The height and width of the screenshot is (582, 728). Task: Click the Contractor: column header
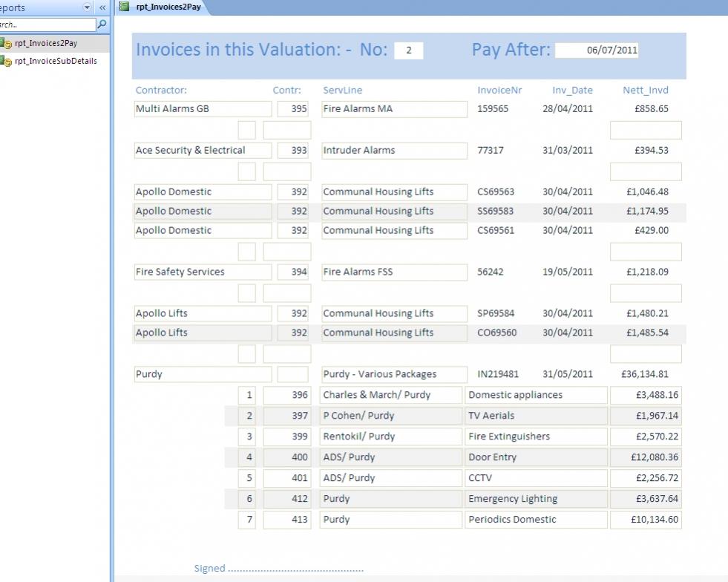click(x=161, y=90)
